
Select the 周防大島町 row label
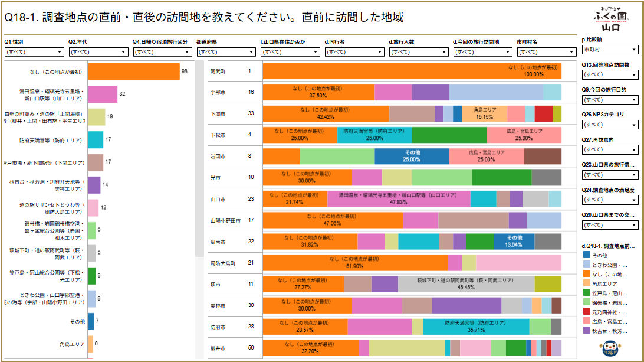(x=223, y=263)
